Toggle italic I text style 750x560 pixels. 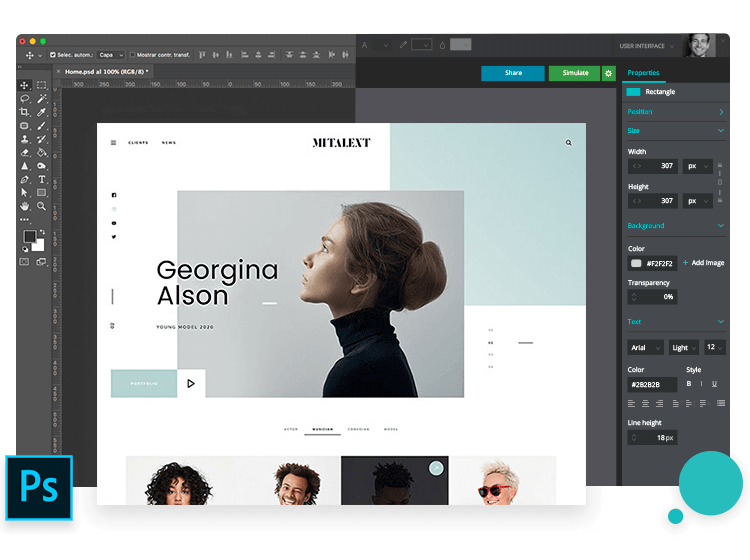click(701, 384)
